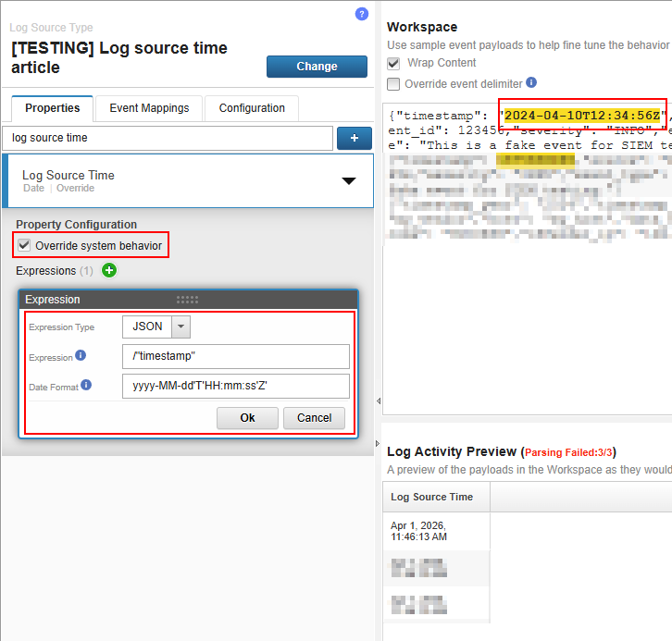Click the Date Format input field
672x641 pixels.
coord(235,386)
